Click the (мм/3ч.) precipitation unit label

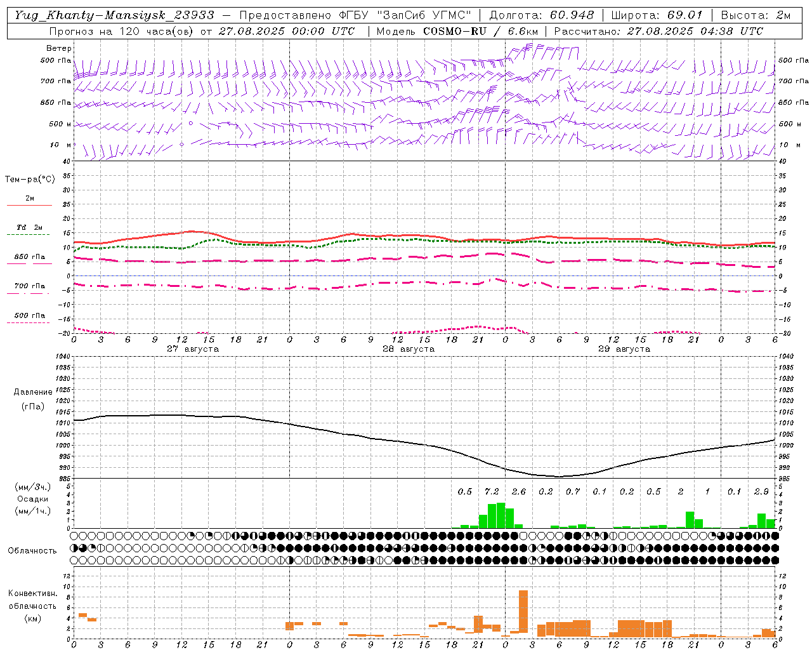tap(32, 487)
